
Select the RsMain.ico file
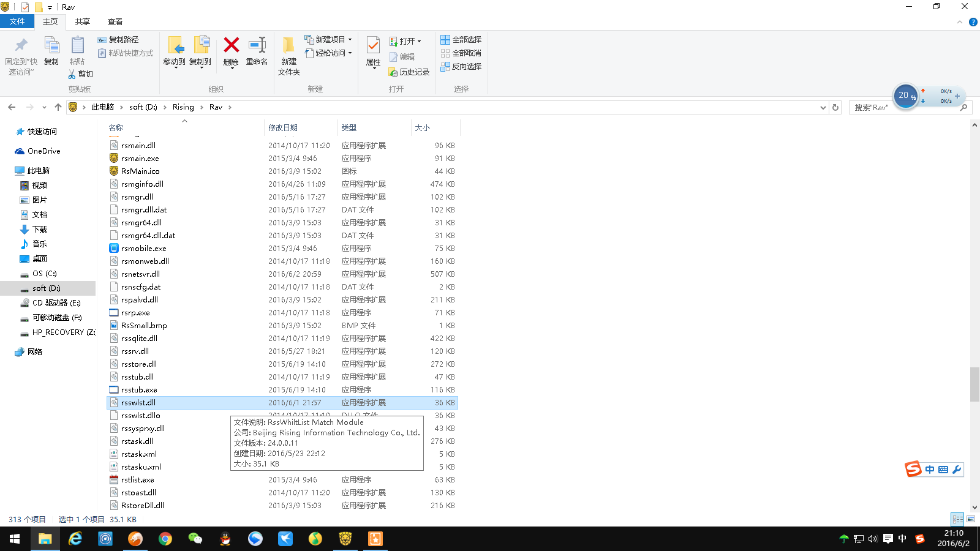point(140,171)
